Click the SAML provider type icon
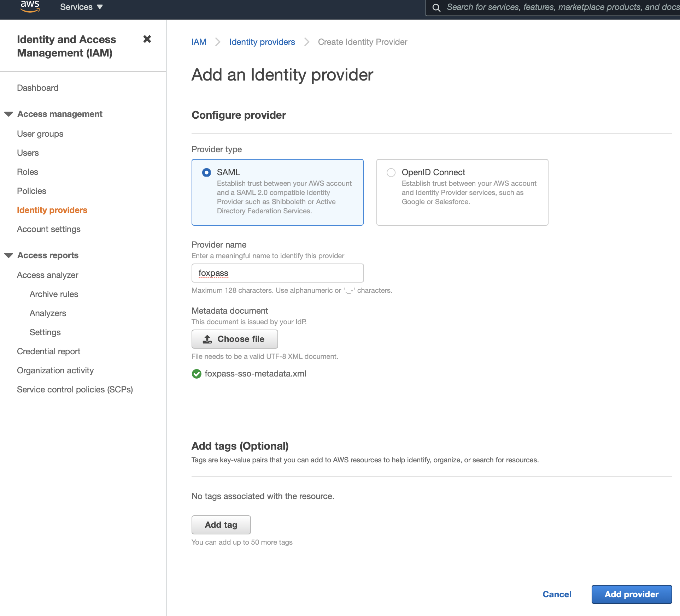 point(207,172)
